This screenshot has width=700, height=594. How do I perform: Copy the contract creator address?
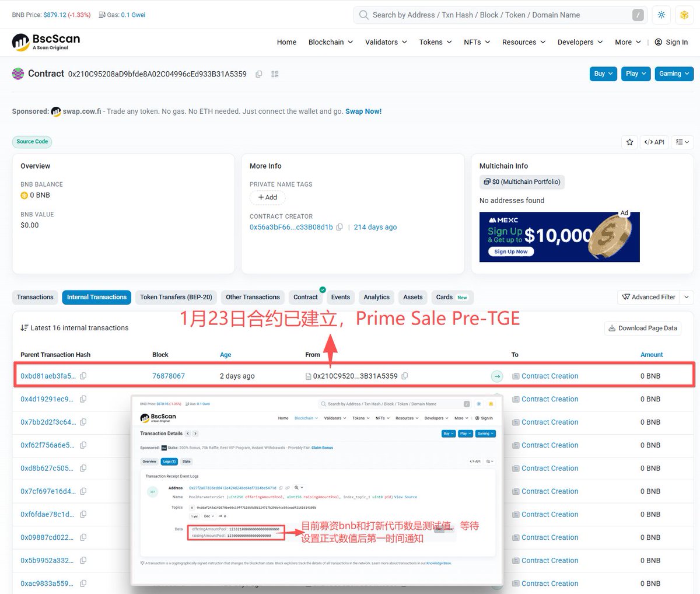click(x=339, y=227)
